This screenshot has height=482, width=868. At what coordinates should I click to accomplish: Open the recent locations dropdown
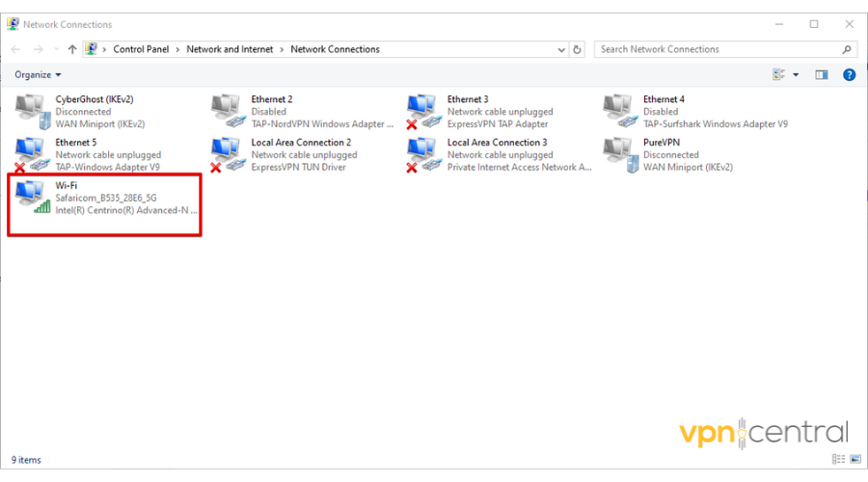[57, 49]
